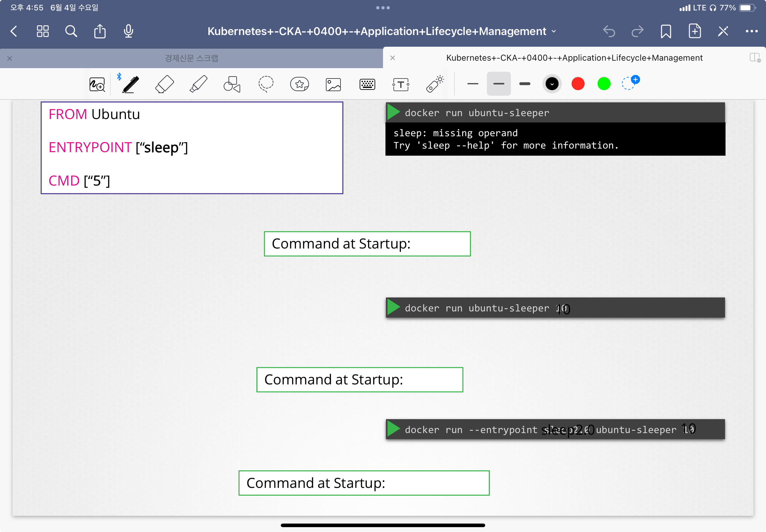The width and height of the screenshot is (766, 532).
Task: Bookmark the current page
Action: 666,31
